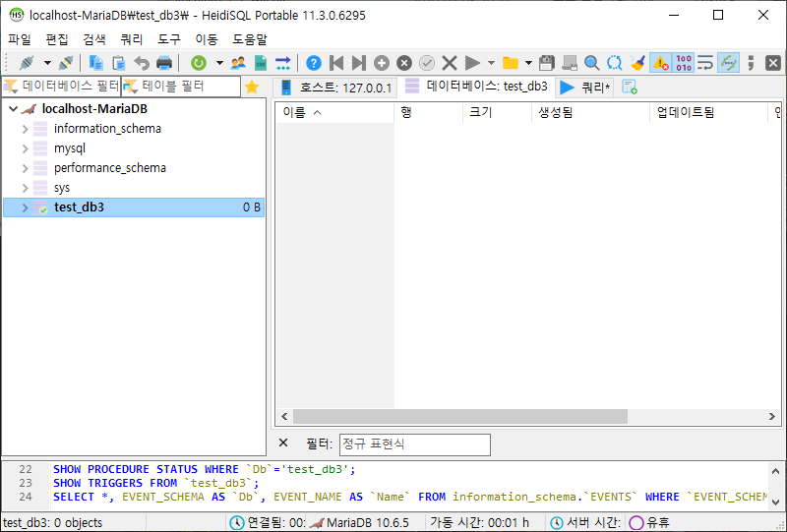Go to first row icon

pos(336,63)
